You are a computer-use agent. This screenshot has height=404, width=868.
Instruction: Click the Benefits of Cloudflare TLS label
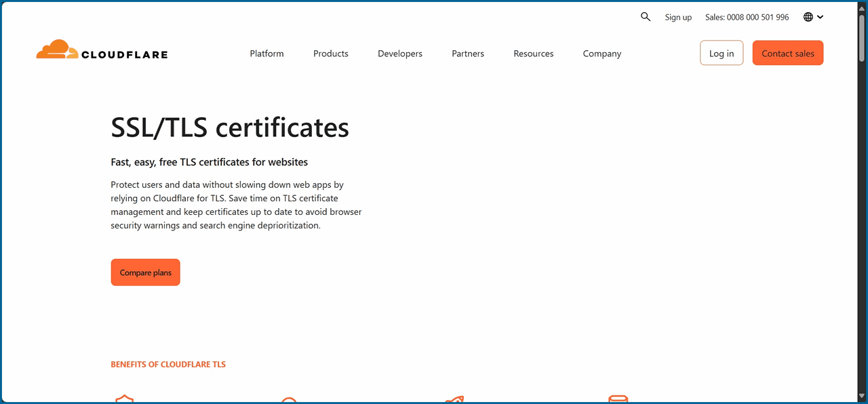pos(168,365)
